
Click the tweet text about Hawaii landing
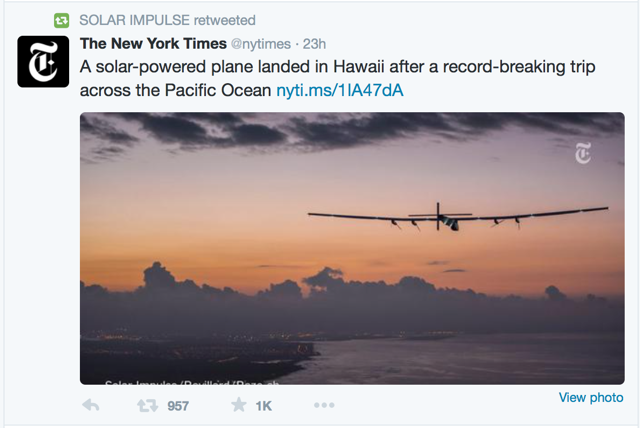pos(338,78)
